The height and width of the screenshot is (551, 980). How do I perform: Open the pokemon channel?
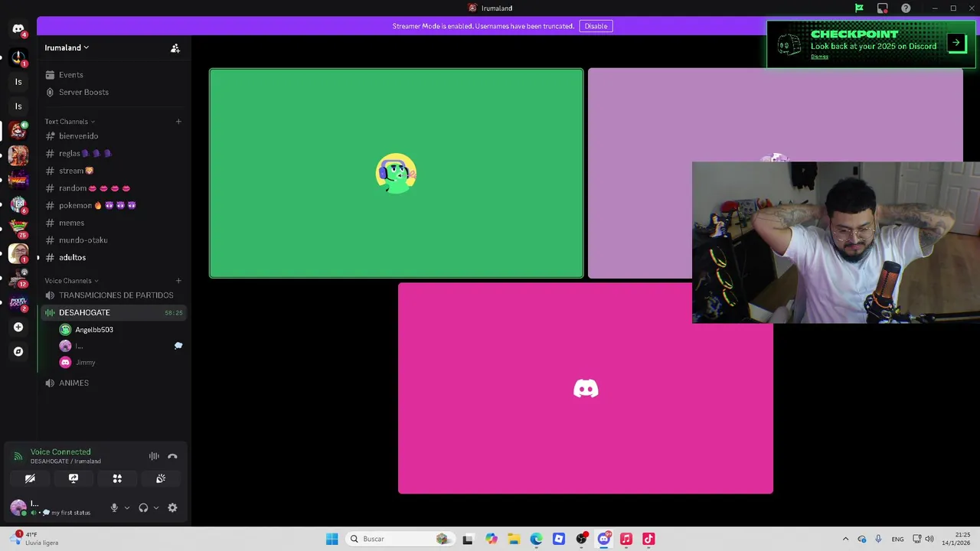point(113,206)
